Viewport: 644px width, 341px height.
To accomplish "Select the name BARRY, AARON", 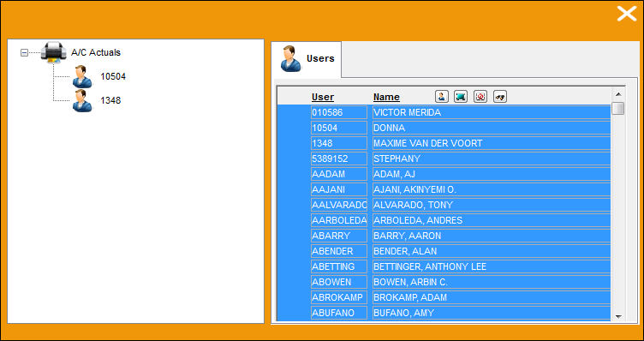I will [x=492, y=236].
